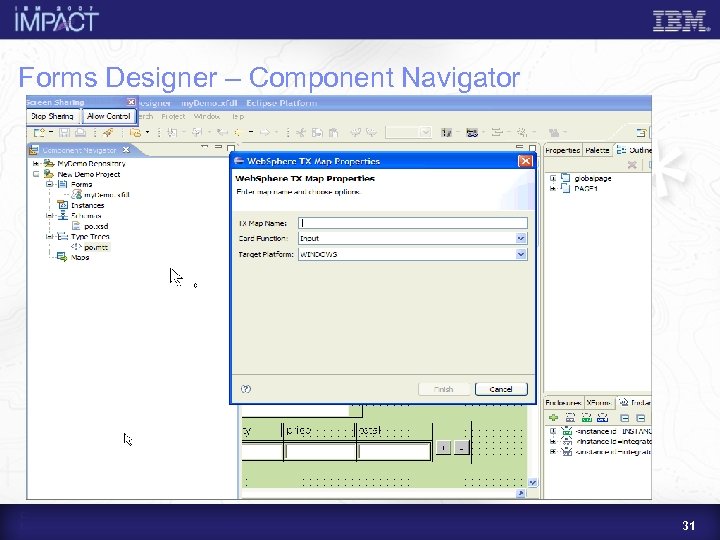This screenshot has width=720, height=540.
Task: Click Cancel in TX Map Properties dialog
Action: 501,389
